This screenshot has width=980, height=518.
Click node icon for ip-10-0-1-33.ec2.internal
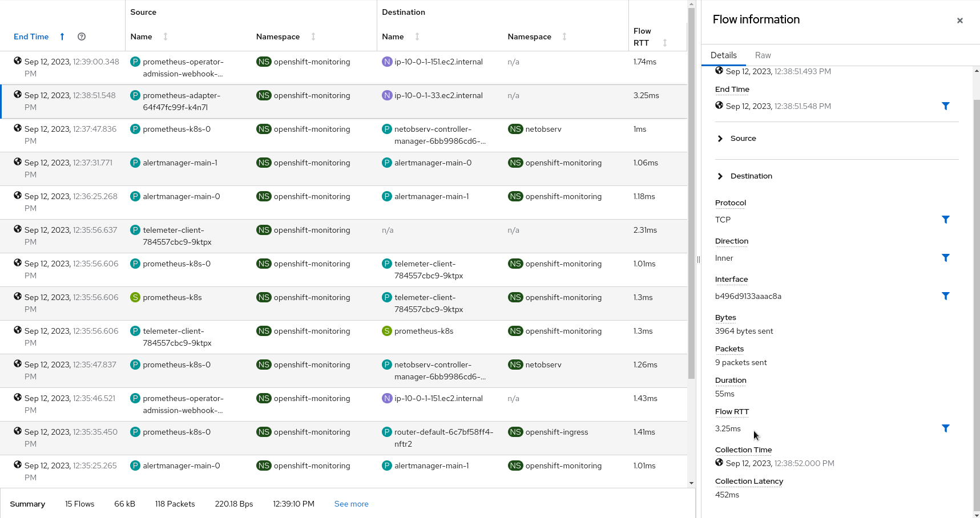(x=387, y=95)
